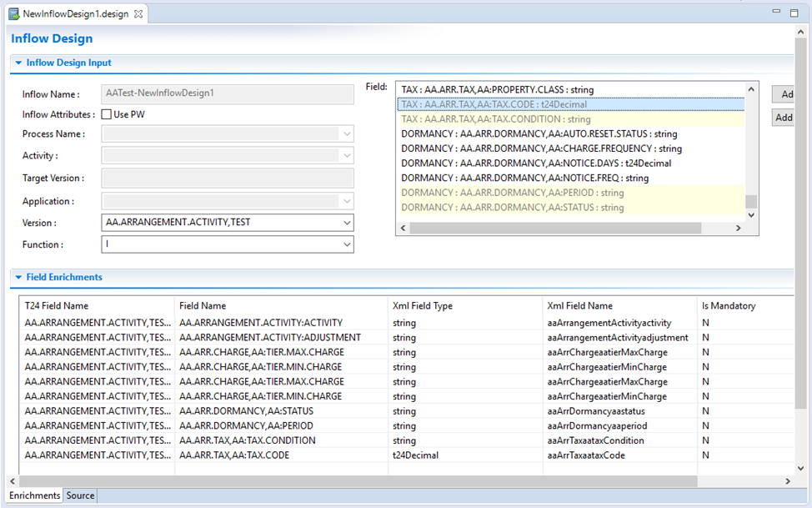The image size is (812, 508).
Task: Maximize the editor pane
Action: 794,13
